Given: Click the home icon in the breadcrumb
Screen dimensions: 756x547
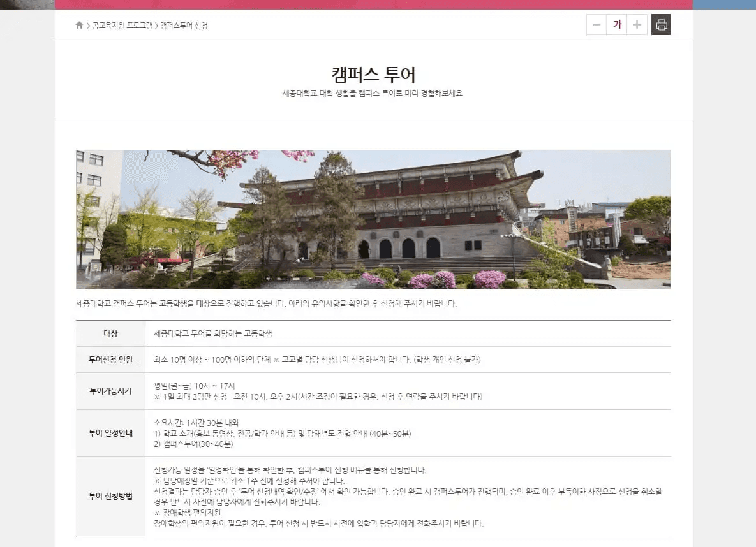Looking at the screenshot, I should coord(78,24).
